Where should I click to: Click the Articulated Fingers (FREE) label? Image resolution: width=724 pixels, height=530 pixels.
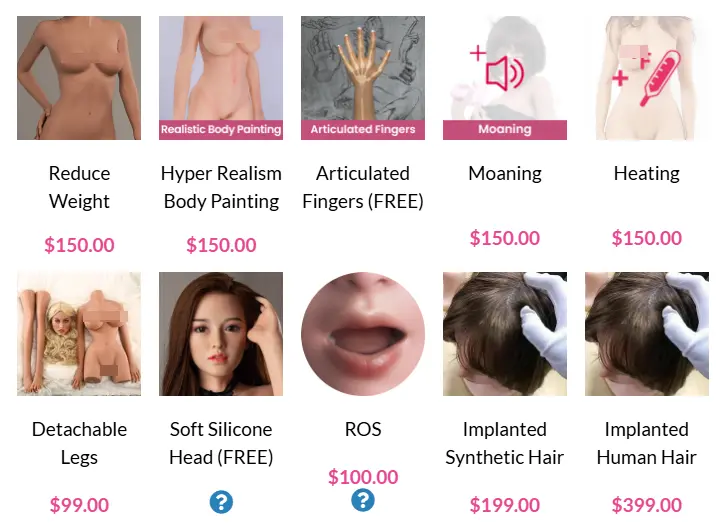[x=363, y=187]
